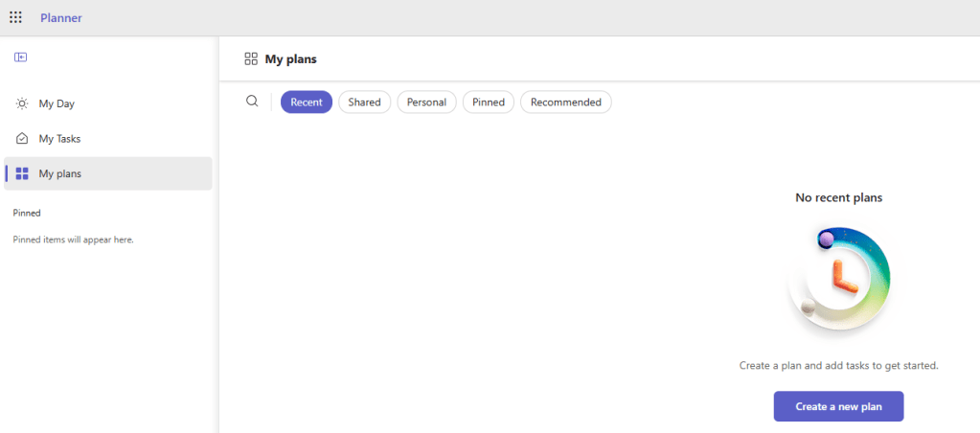Switch to the Pinned filter tab
980x433 pixels.
point(489,103)
